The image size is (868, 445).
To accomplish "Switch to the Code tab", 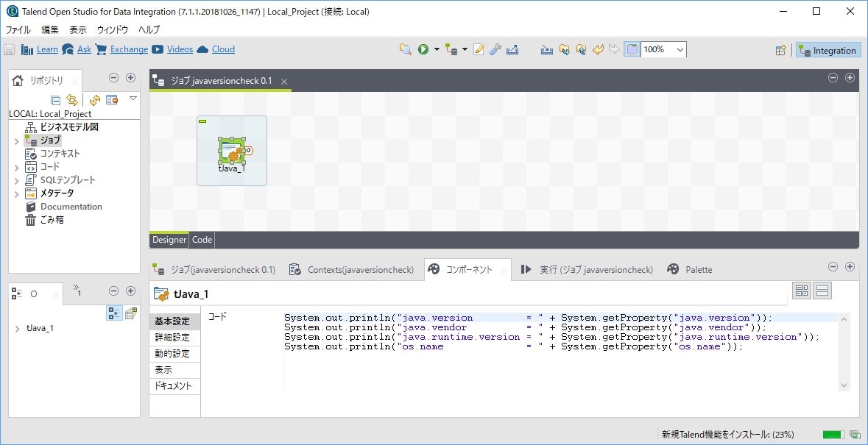I will [202, 240].
